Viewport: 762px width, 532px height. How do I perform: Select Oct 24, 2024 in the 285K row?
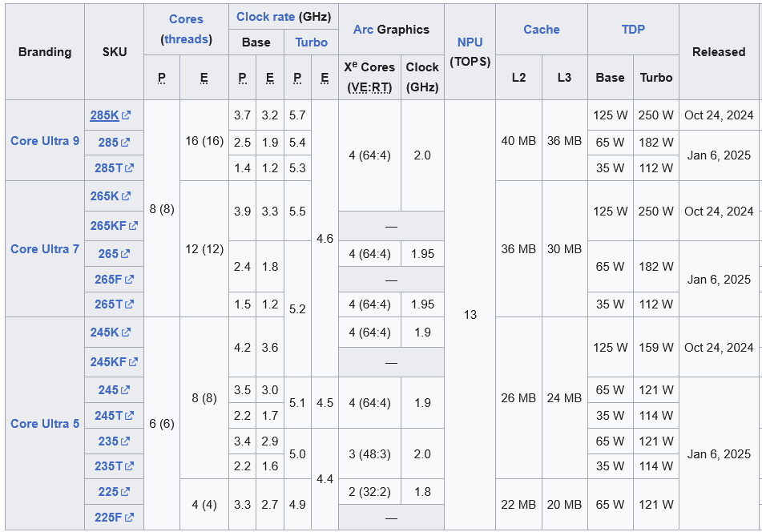tap(719, 115)
